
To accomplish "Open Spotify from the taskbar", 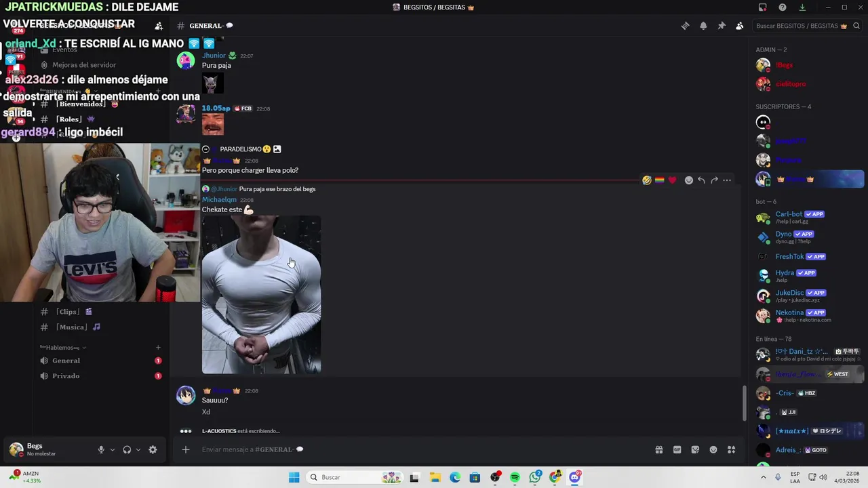I will tap(515, 477).
